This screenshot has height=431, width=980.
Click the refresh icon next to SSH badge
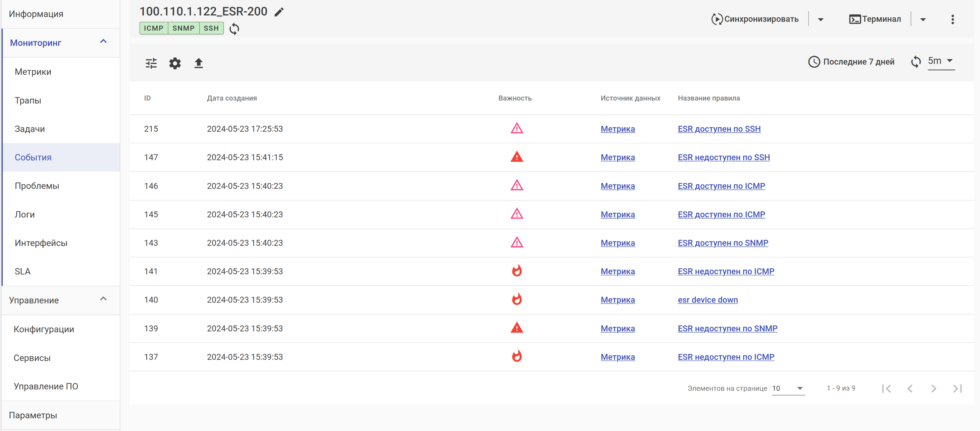click(x=234, y=29)
